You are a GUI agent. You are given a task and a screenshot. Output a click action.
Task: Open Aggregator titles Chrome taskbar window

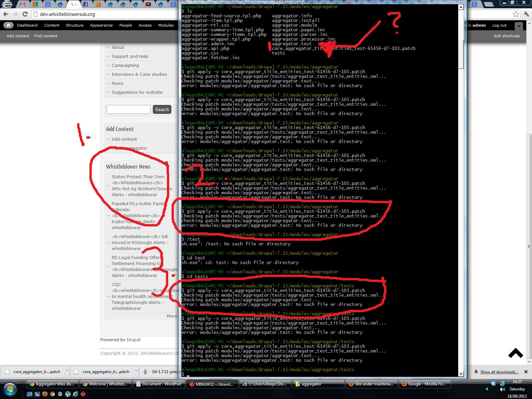click(52, 384)
